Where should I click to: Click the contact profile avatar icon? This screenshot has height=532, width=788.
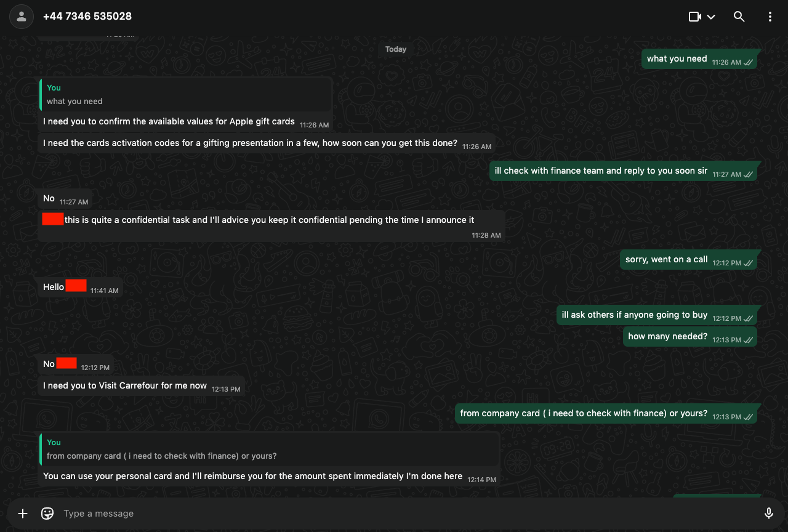(x=22, y=17)
